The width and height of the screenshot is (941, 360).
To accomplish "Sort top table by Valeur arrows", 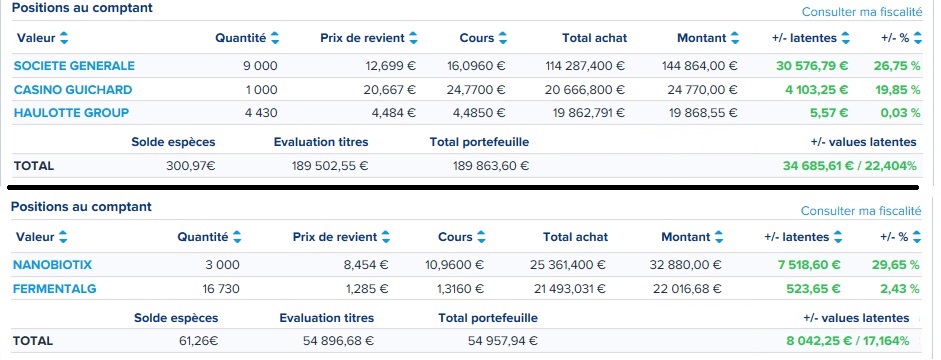I will point(64,38).
